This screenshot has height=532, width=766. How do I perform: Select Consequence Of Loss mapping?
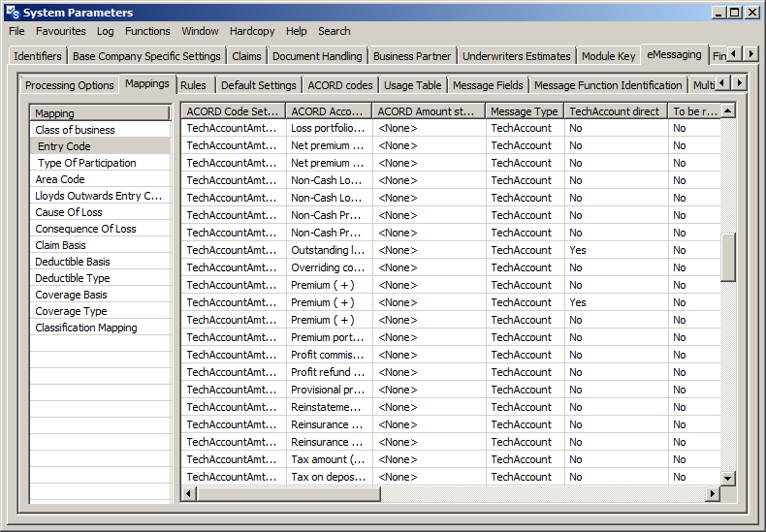(x=100, y=229)
